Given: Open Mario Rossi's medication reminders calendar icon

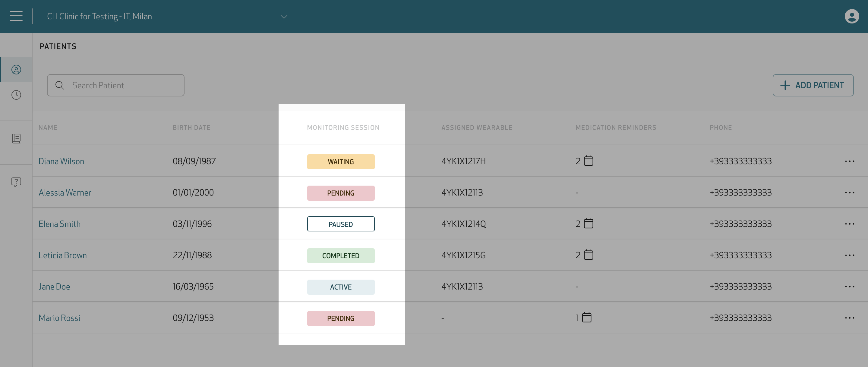Looking at the screenshot, I should pos(587,317).
